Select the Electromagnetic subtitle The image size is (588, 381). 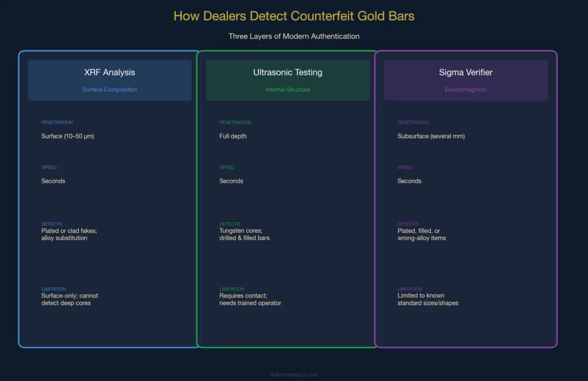pos(466,90)
